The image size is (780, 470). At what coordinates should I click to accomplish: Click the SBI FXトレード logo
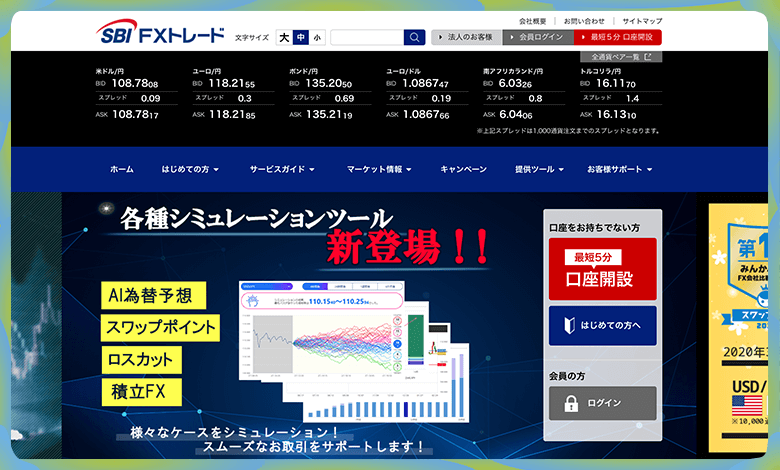point(160,32)
